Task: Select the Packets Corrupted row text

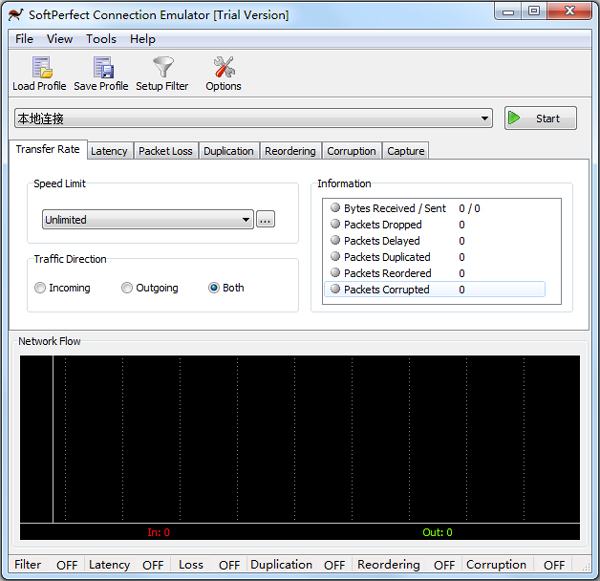Action: [x=386, y=289]
